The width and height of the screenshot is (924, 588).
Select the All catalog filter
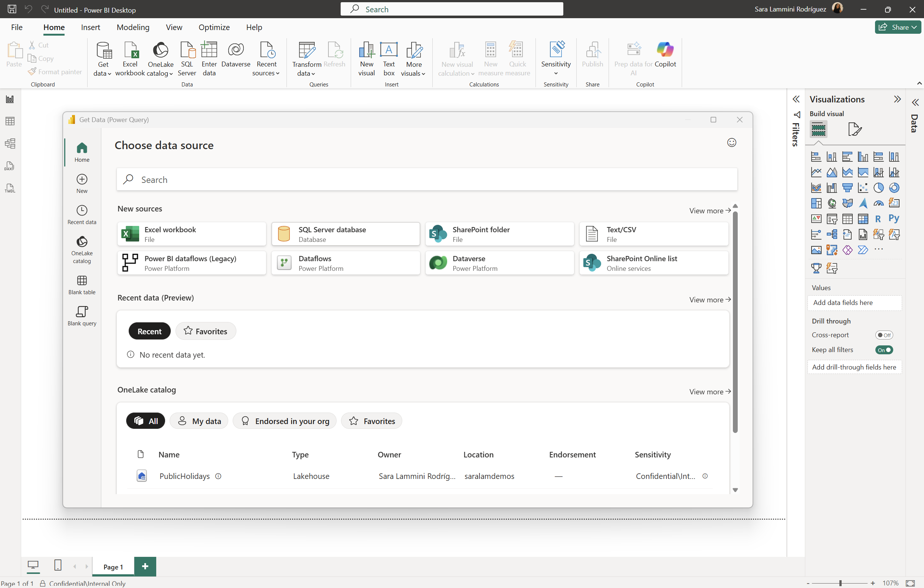point(145,421)
